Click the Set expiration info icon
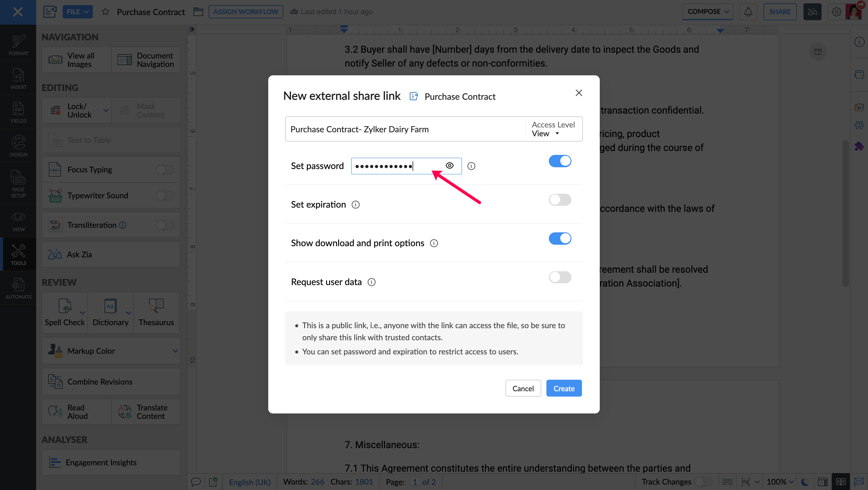The width and height of the screenshot is (868, 490). 356,205
